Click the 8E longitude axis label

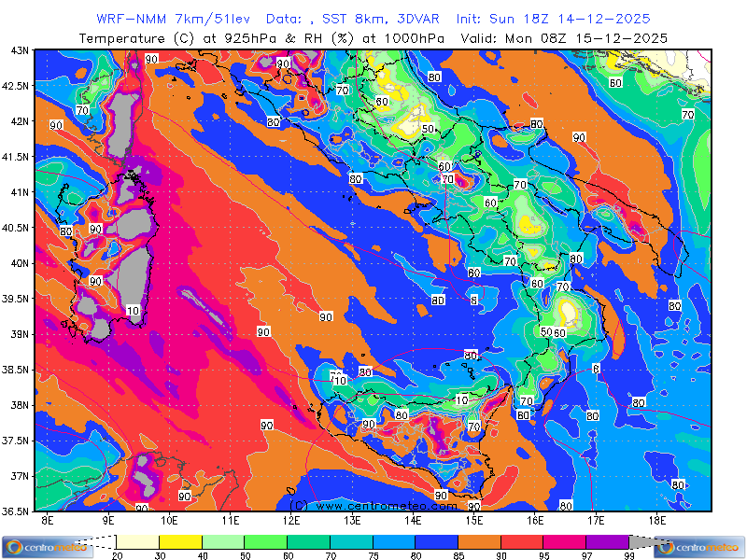point(48,520)
